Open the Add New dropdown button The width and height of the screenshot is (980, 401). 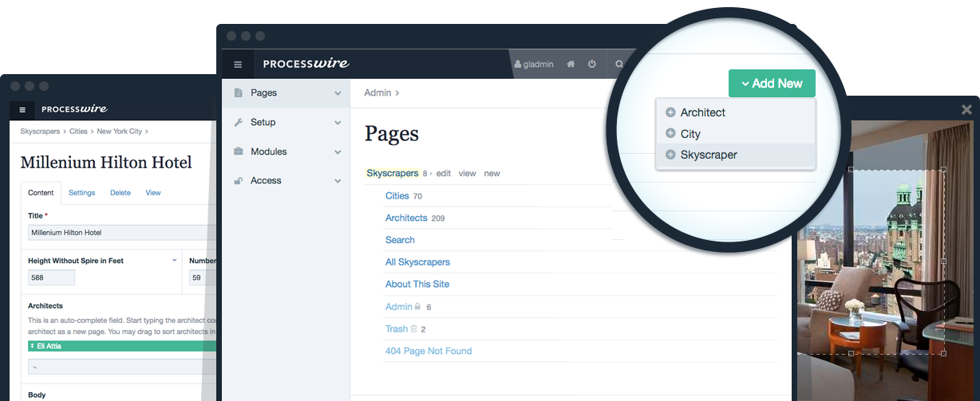tap(771, 84)
